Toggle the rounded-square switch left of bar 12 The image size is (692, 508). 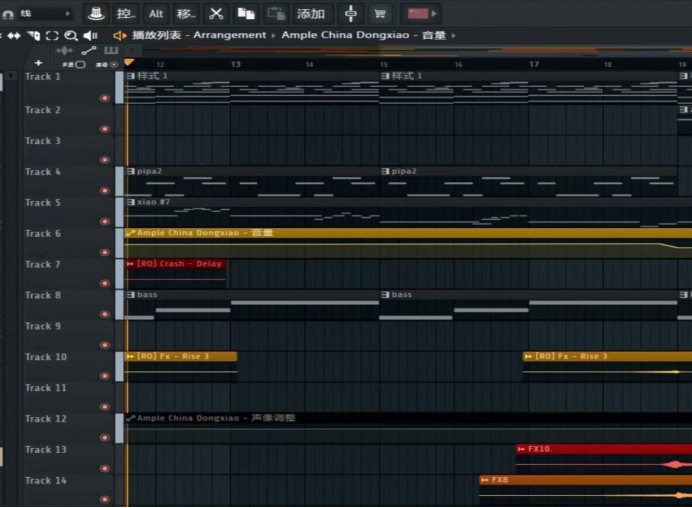[80, 65]
